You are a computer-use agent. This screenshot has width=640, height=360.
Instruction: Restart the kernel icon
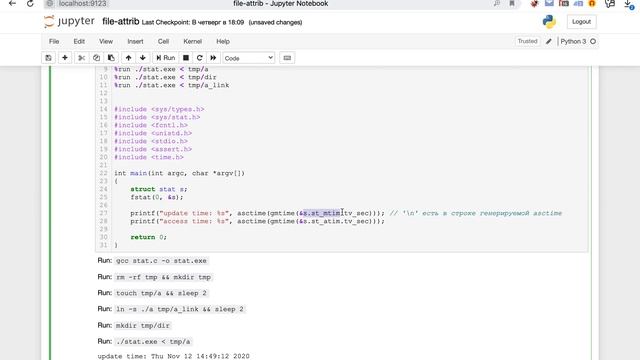pos(200,58)
